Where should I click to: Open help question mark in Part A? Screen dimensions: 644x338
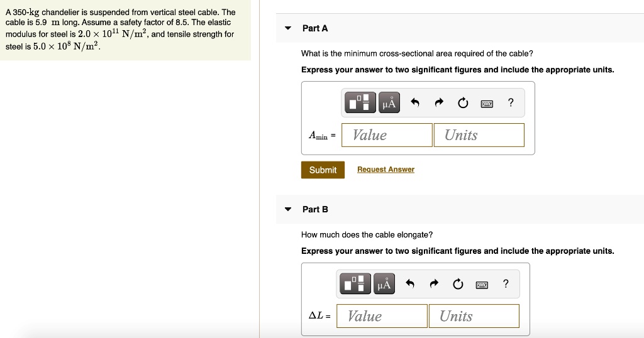click(x=511, y=102)
